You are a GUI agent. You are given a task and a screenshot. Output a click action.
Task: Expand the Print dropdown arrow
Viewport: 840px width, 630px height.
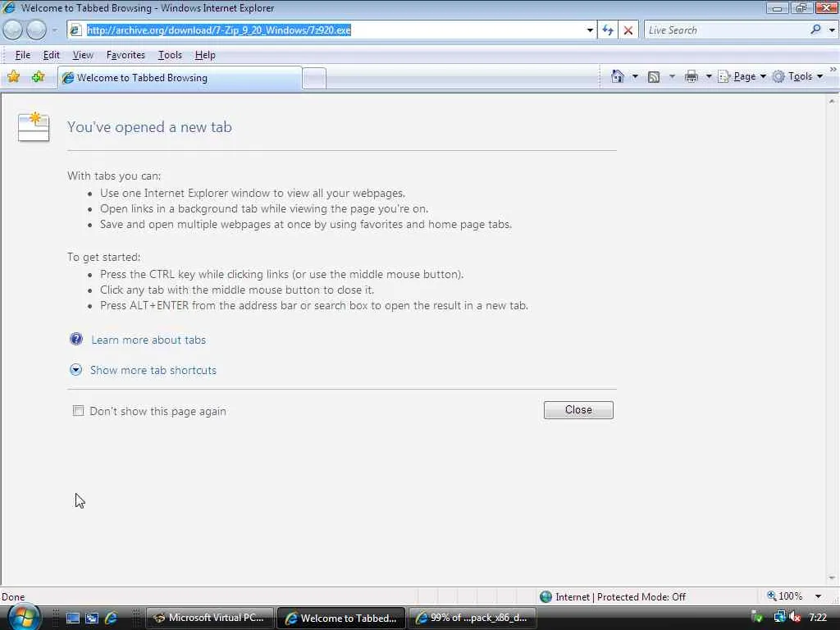(708, 76)
